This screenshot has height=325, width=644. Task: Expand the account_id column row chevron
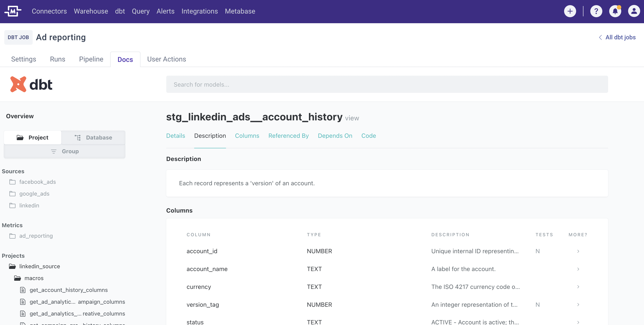[578, 251]
